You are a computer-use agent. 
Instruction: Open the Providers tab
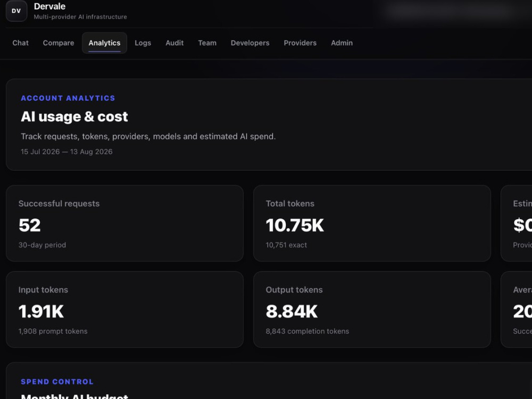point(300,43)
